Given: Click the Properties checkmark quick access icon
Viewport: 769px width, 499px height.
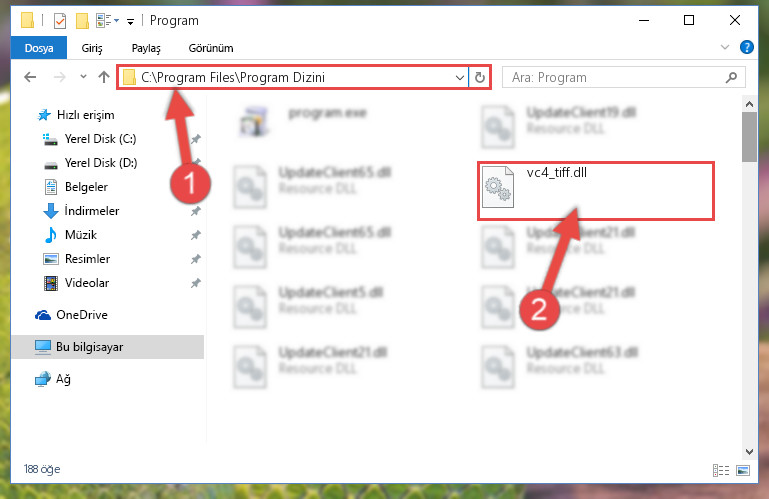Looking at the screenshot, I should coord(59,21).
